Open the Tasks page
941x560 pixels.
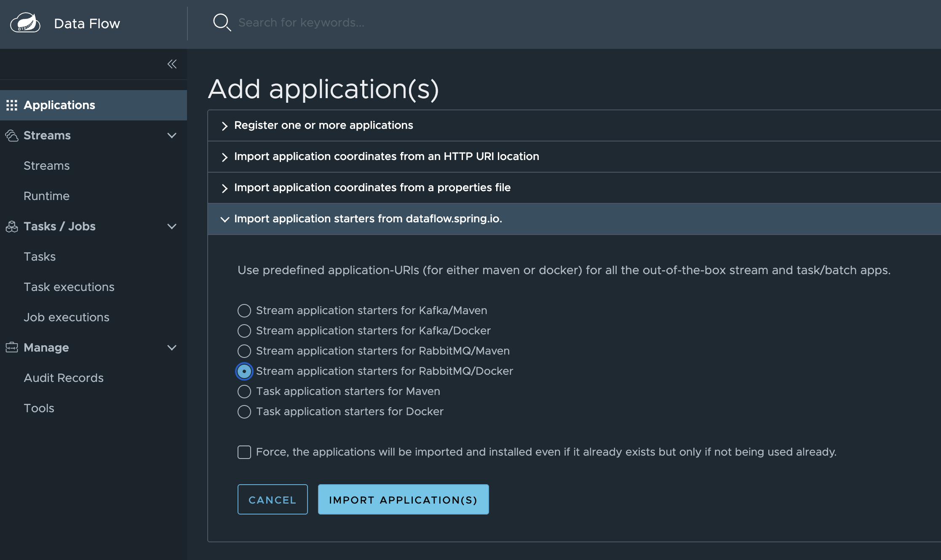coord(40,257)
